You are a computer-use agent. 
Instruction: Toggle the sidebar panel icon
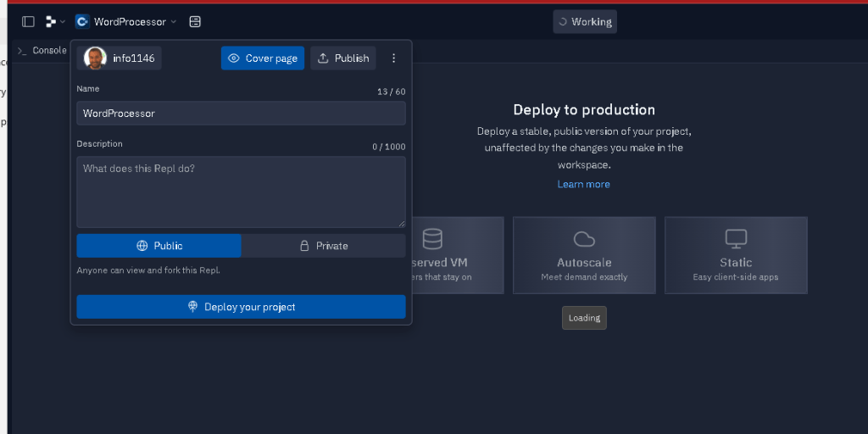[28, 21]
